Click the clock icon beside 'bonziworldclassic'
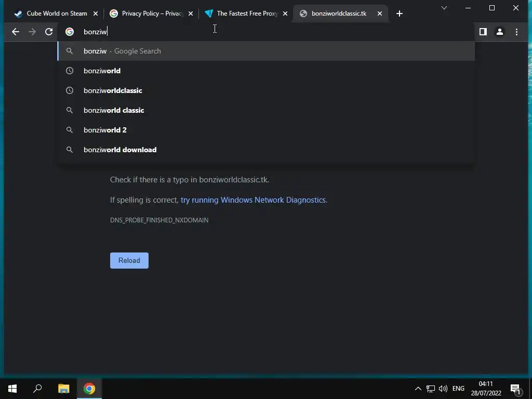The height and width of the screenshot is (399, 532). [70, 90]
